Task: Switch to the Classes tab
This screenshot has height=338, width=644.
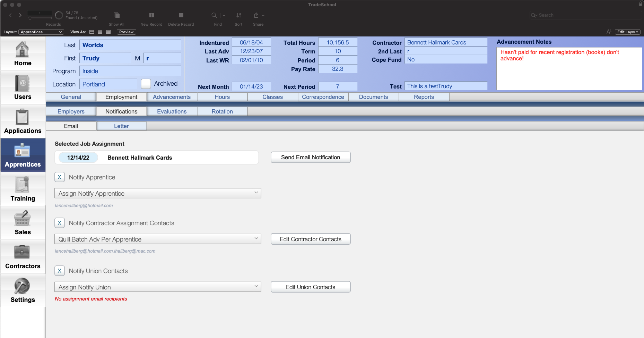Action: 273,97
